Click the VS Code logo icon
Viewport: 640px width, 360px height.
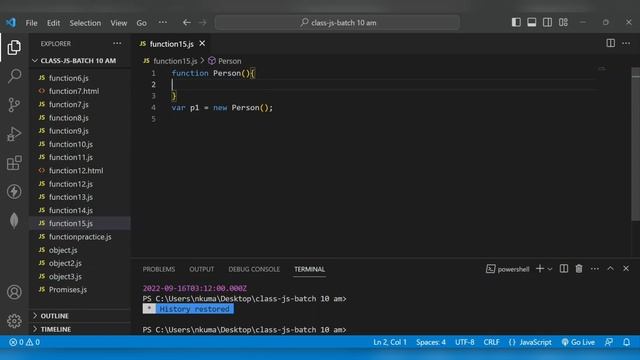pos(11,22)
